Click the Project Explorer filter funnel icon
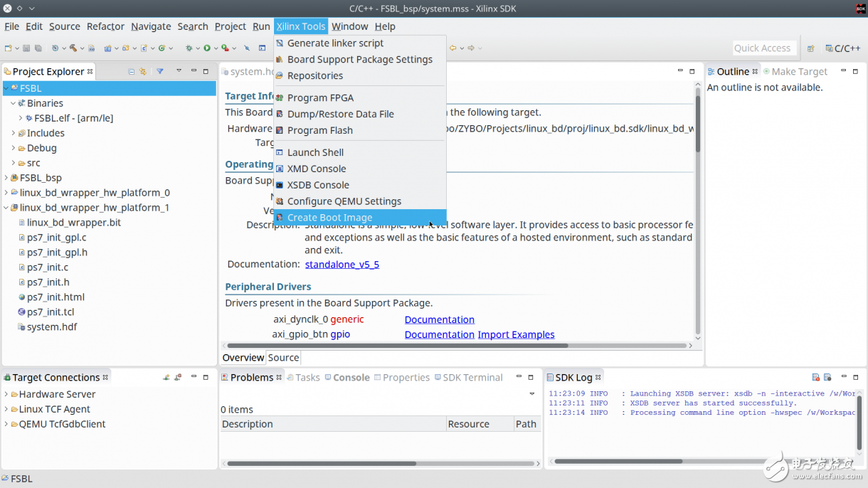The height and width of the screenshot is (488, 868). coord(160,72)
